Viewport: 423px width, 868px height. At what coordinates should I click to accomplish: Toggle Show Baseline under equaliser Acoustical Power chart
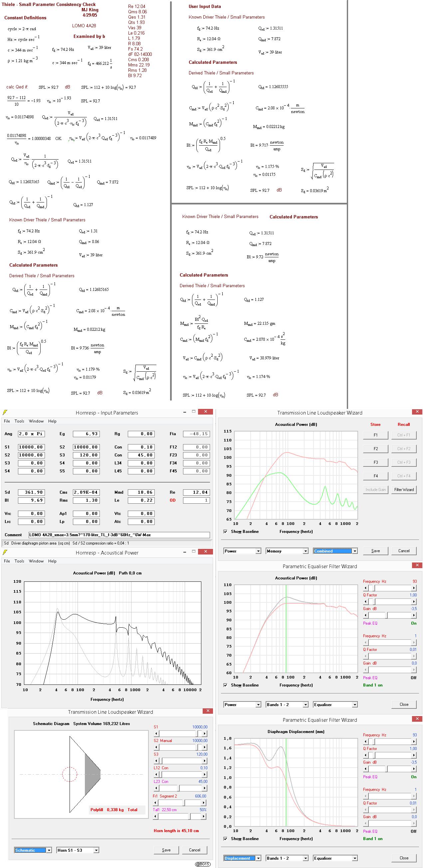(x=225, y=685)
